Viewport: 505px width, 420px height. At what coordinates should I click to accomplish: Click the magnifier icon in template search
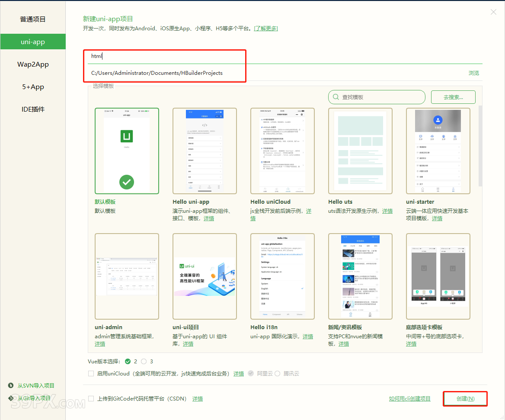tap(336, 97)
